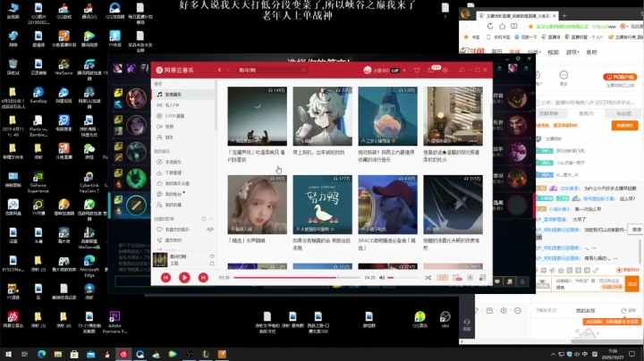Skip to next track in NetEase Music

[x=203, y=278]
